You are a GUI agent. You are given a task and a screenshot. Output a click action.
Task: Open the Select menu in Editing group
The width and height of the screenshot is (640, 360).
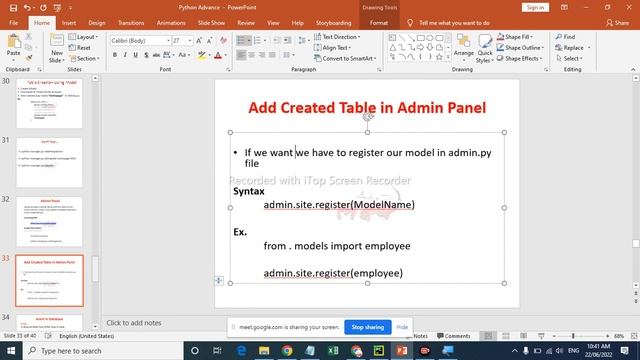click(x=569, y=58)
